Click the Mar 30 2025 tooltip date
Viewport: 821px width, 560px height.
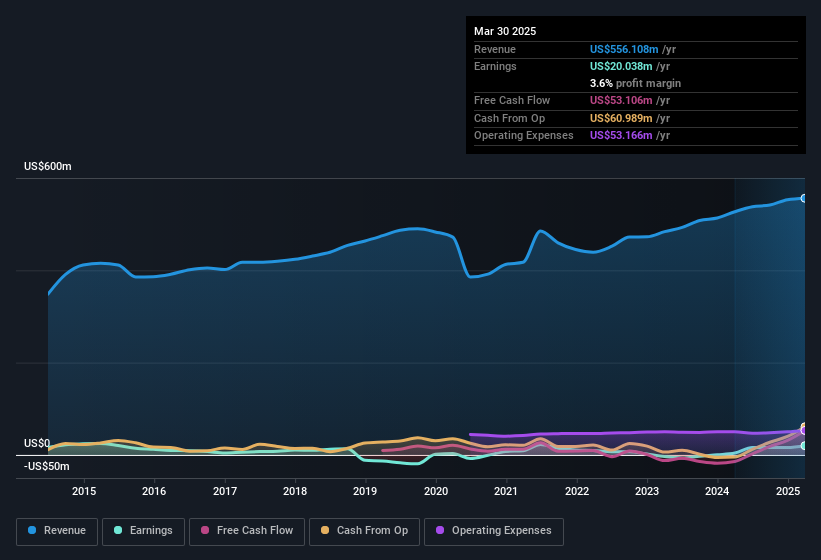(505, 31)
